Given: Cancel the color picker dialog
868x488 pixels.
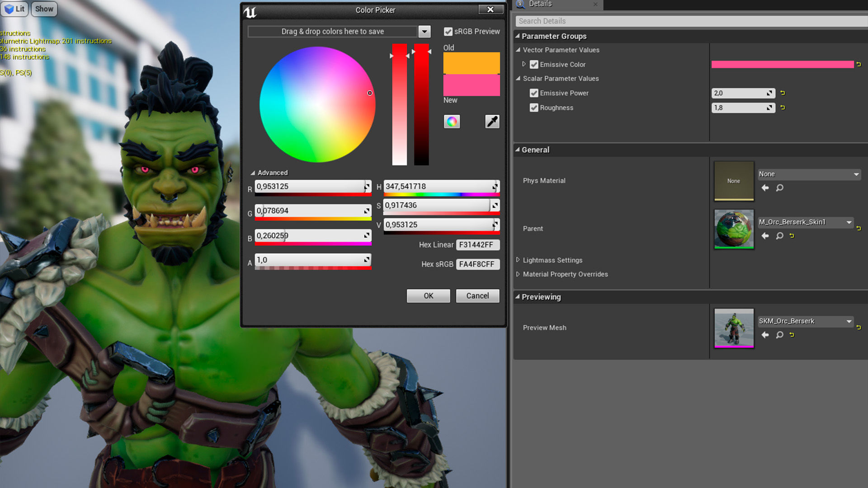Looking at the screenshot, I should coord(477,296).
